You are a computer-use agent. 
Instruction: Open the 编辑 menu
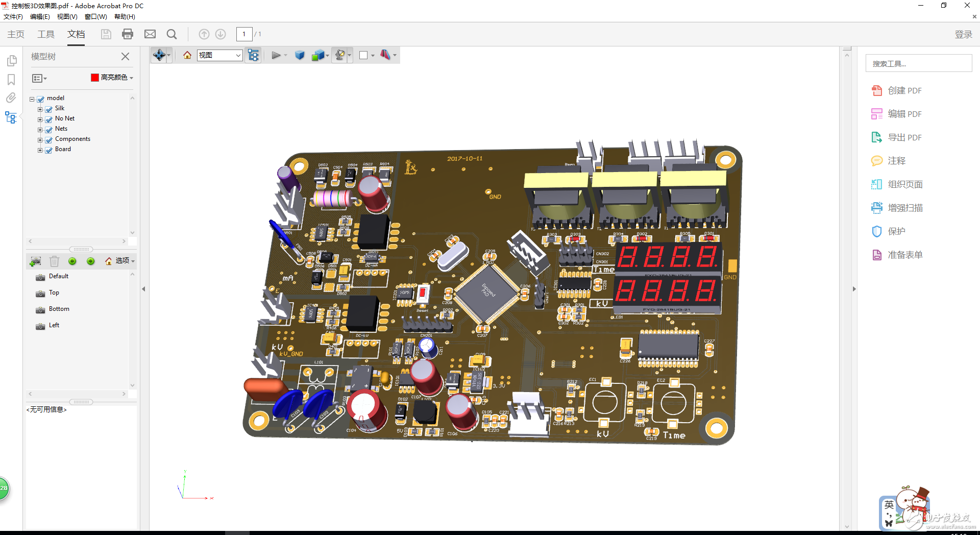point(39,16)
